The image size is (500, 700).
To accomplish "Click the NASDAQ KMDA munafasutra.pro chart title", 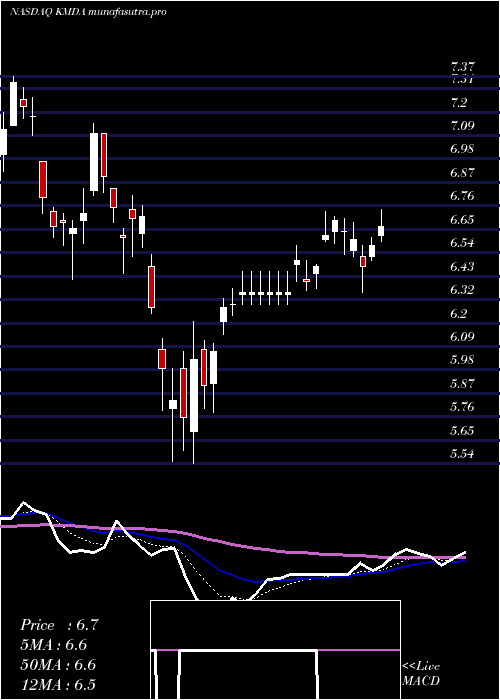I will pyautogui.click(x=88, y=12).
